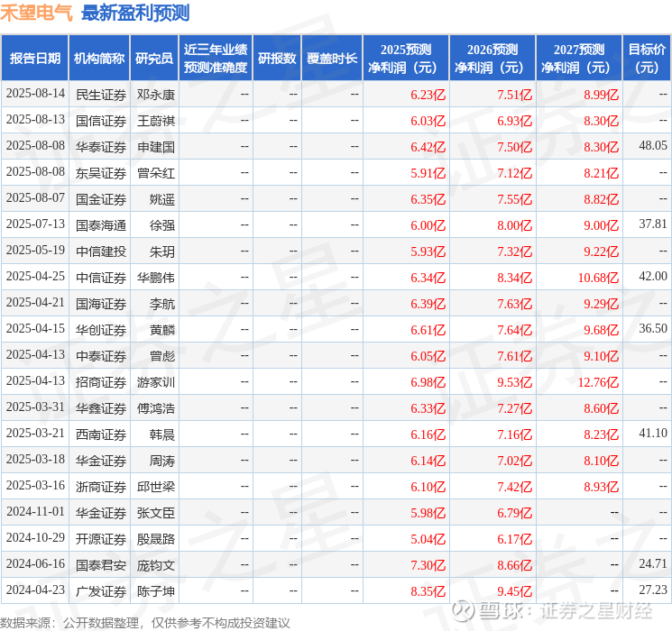Screen dimensions: 672x631
Task: Click the 24.71 target price for 国泰君安
Action: click(653, 563)
